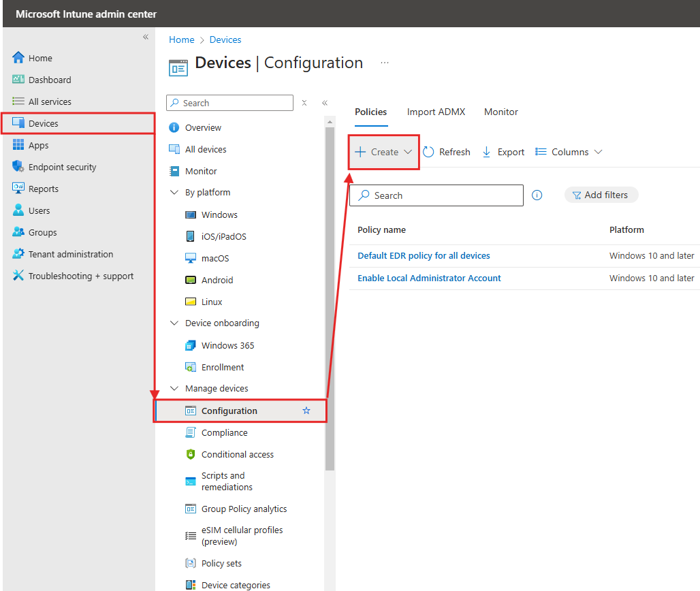Click Policy sets icon
Image resolution: width=700 pixels, height=591 pixels.
191,563
